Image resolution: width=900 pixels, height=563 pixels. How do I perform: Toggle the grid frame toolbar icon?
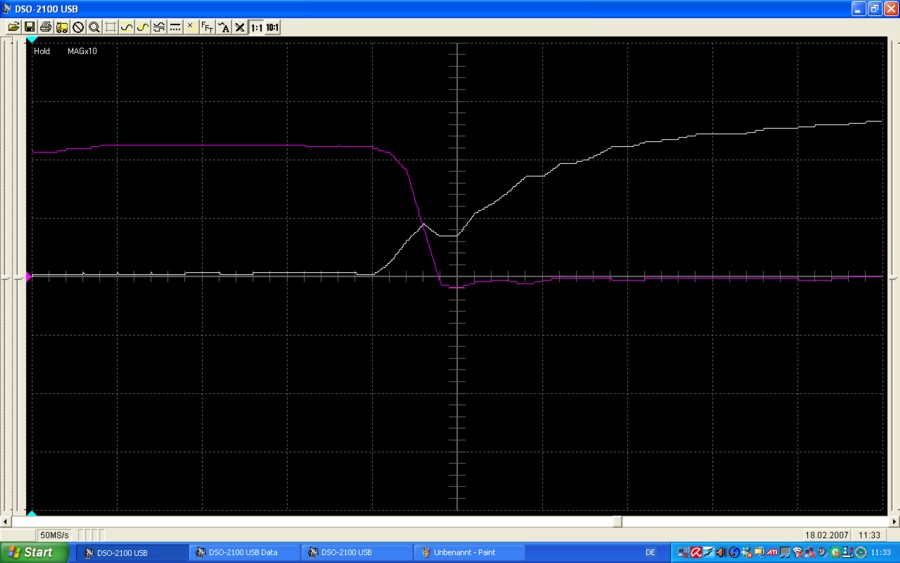(x=110, y=27)
